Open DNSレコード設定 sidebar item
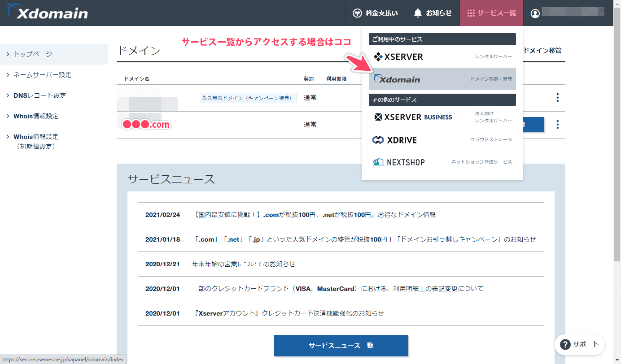 [54, 95]
